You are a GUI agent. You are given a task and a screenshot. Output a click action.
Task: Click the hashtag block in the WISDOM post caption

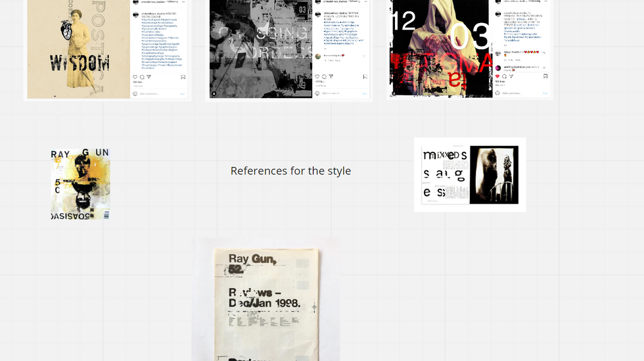click(x=161, y=43)
